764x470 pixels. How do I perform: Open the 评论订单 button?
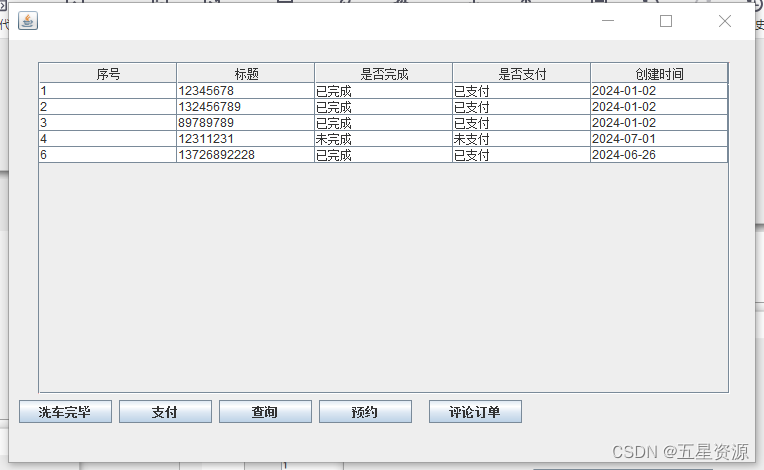(x=475, y=412)
